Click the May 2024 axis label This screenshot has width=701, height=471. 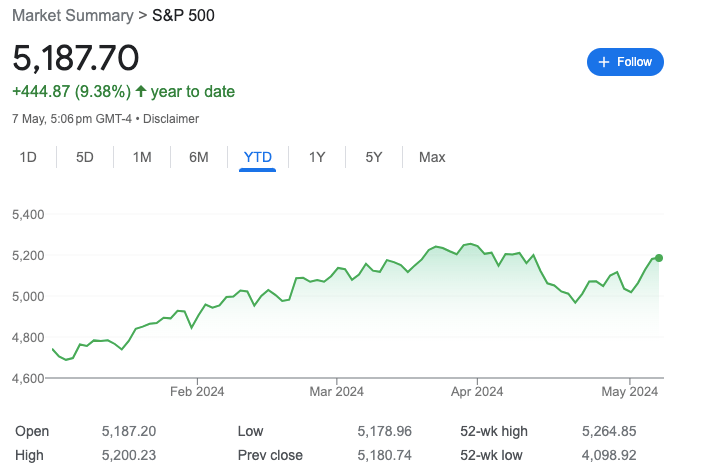[629, 392]
